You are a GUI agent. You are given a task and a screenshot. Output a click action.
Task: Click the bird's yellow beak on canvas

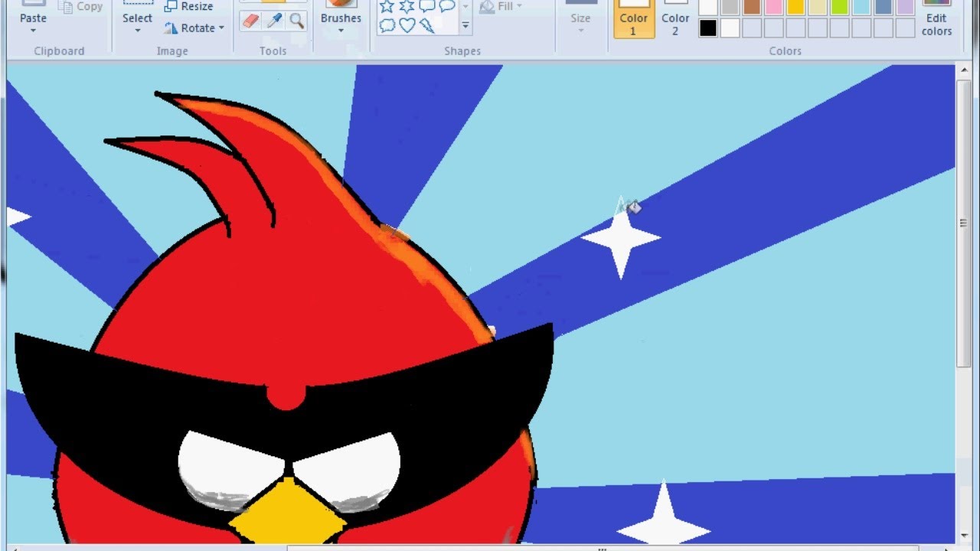click(x=287, y=512)
